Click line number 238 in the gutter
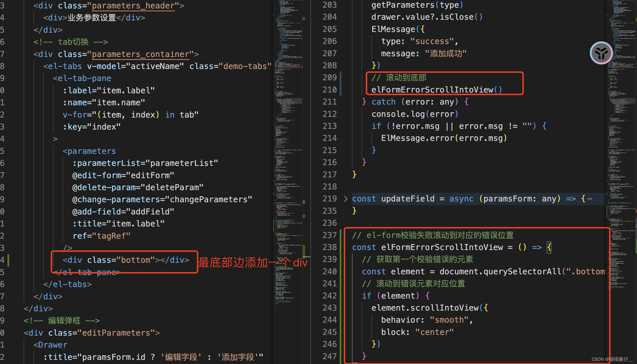Viewport: 637px width, 364px height. [329, 247]
